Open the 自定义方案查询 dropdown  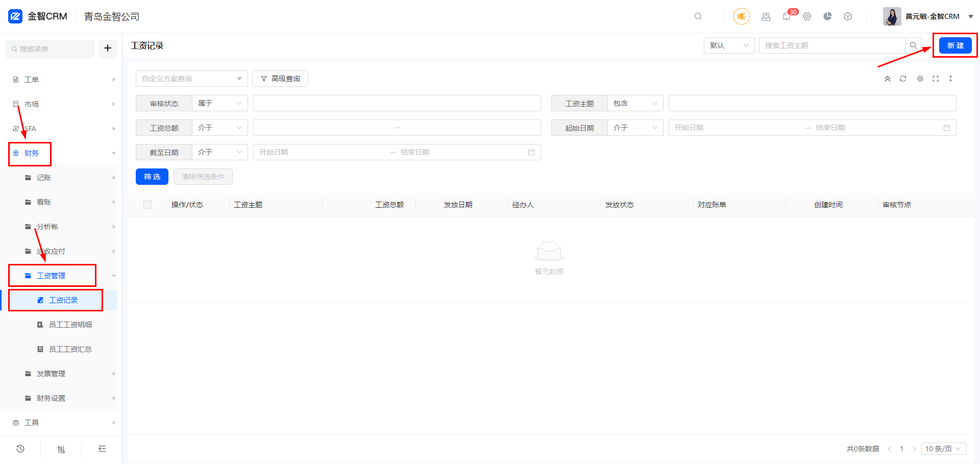192,79
